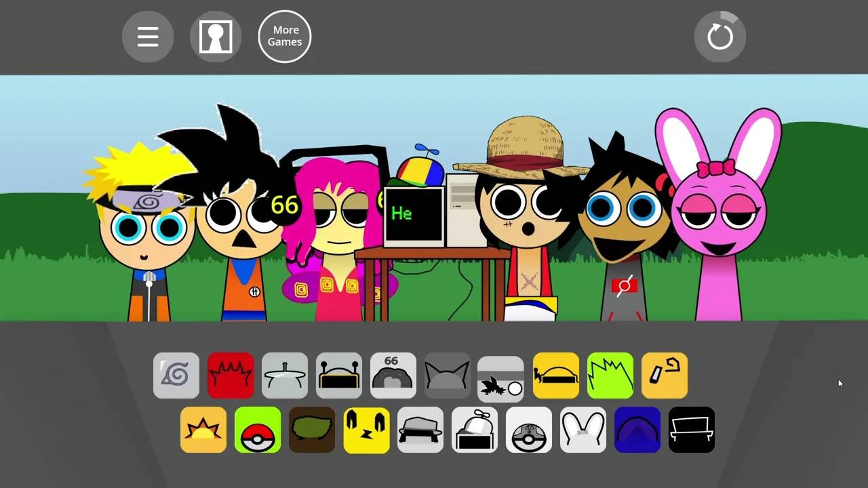
Task: Select the white bunny ears icon
Action: pos(583,430)
